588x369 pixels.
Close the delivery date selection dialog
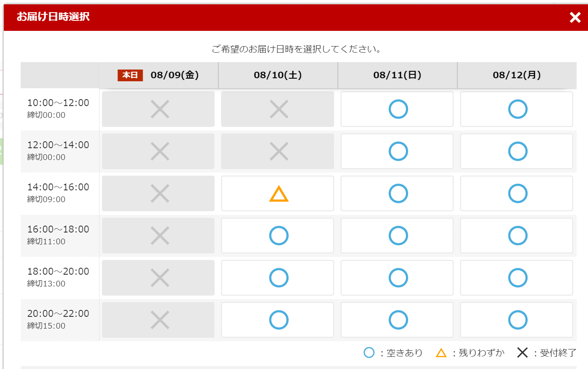click(575, 17)
